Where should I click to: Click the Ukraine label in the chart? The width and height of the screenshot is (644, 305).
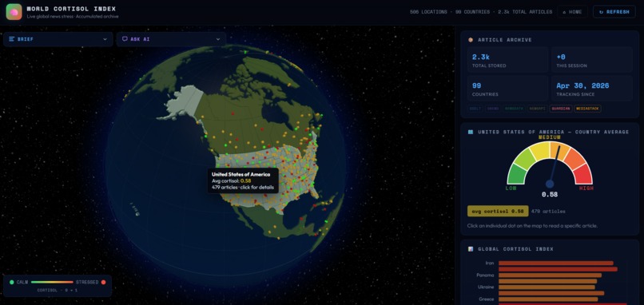[487, 287]
